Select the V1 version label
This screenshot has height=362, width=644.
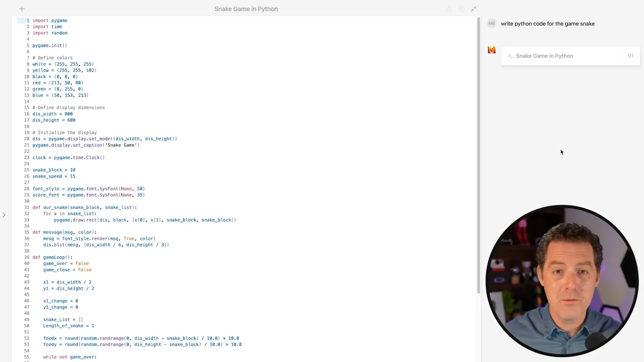pos(630,56)
